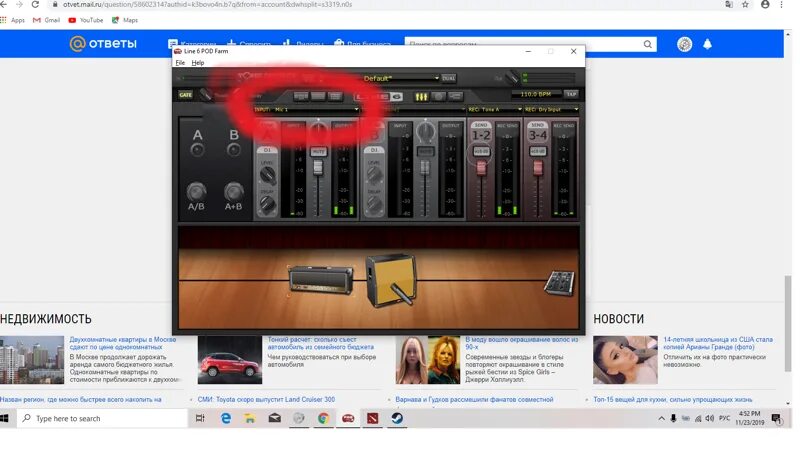
Task: Switch to Chrome on the taskbar
Action: [x=323, y=418]
